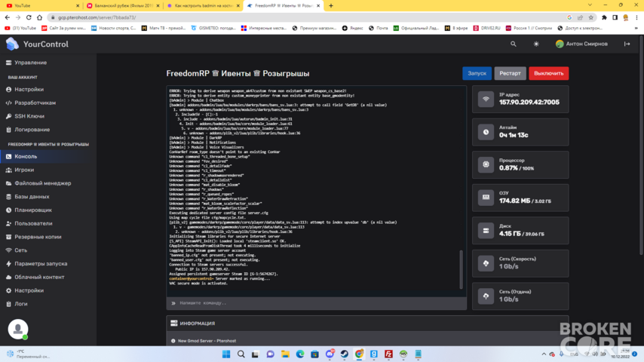Switch to the Балканский рубеж tab
Screen dimensions: 644x362
tap(123, 6)
